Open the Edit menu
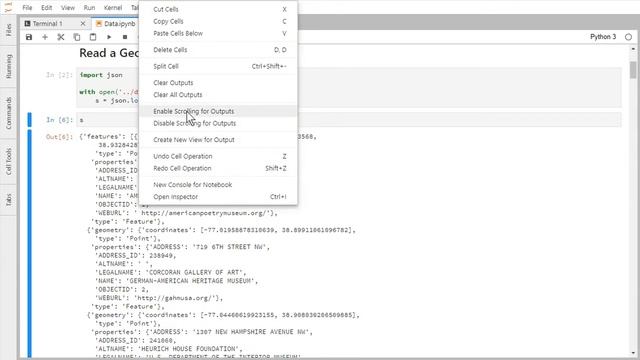The image size is (640, 360). click(x=47, y=8)
